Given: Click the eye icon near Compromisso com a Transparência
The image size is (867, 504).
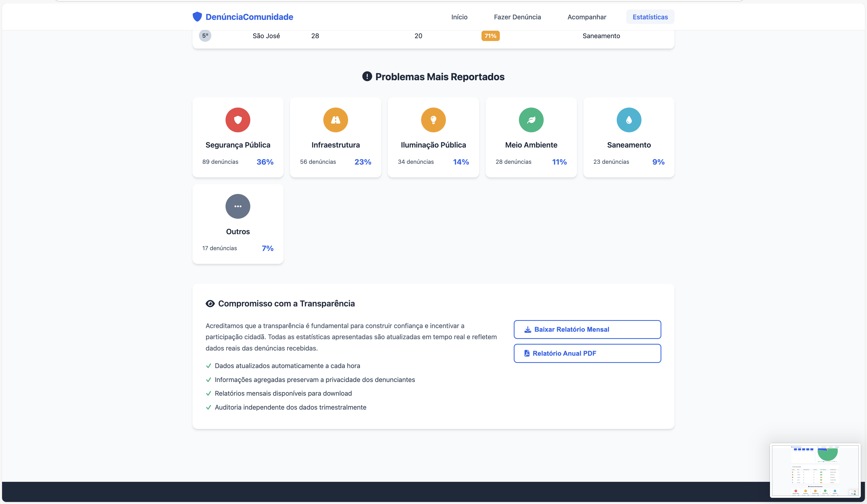Looking at the screenshot, I should coord(210,303).
